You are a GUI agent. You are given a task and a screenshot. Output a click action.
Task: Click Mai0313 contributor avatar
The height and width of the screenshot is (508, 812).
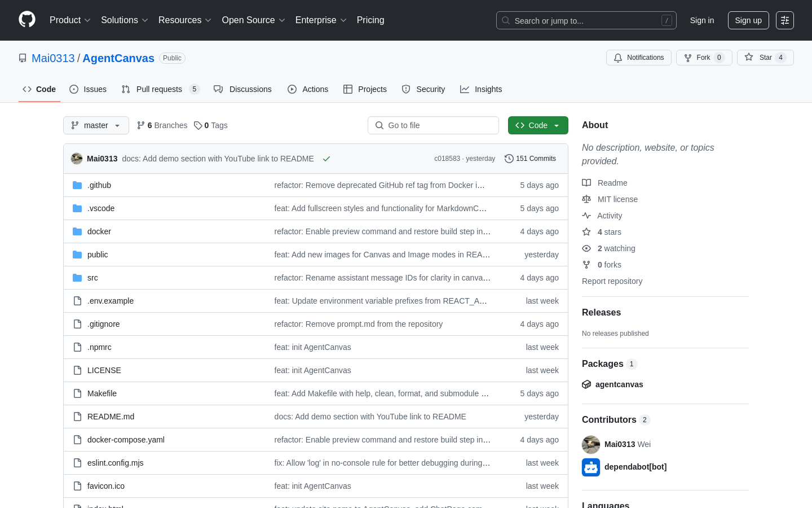click(x=591, y=444)
